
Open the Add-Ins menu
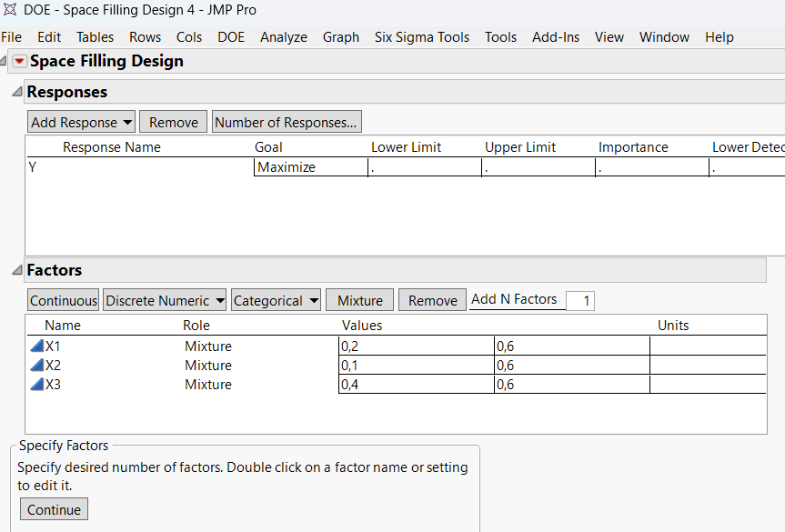pyautogui.click(x=555, y=37)
